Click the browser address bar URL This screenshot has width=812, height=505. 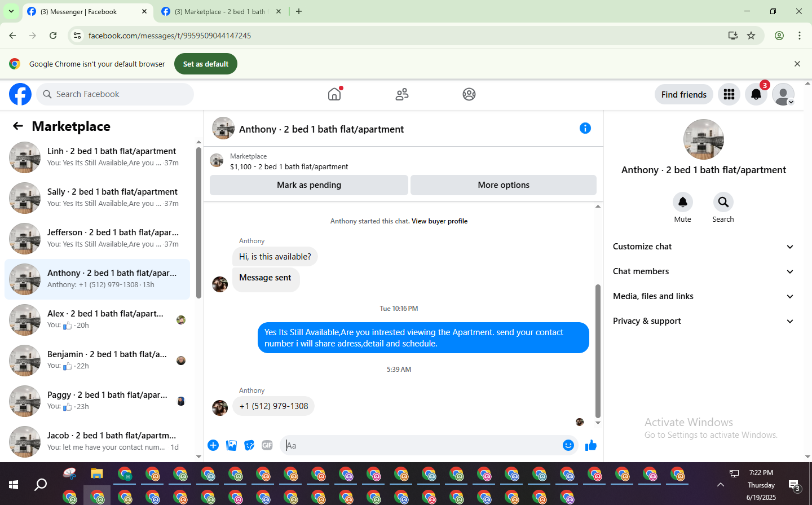pos(170,36)
